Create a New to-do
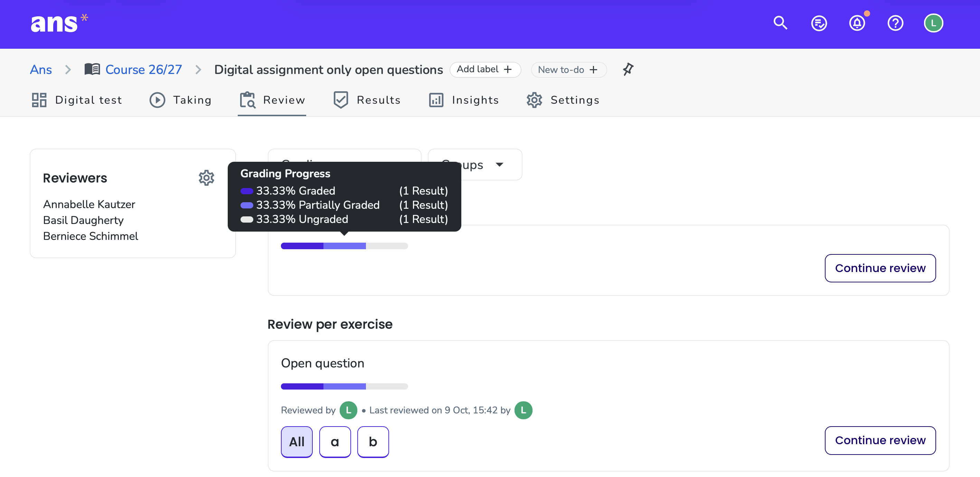 pos(568,70)
